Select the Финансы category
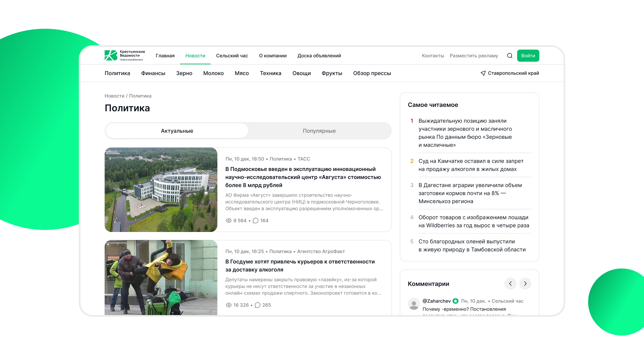 153,73
